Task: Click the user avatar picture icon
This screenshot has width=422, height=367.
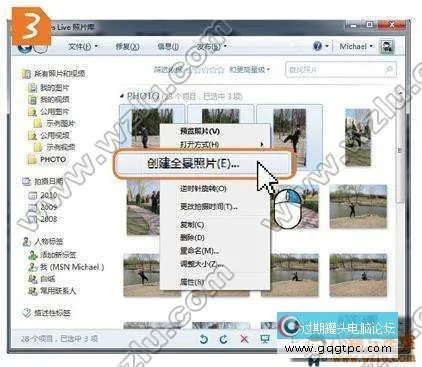Action: pyautogui.click(x=387, y=47)
